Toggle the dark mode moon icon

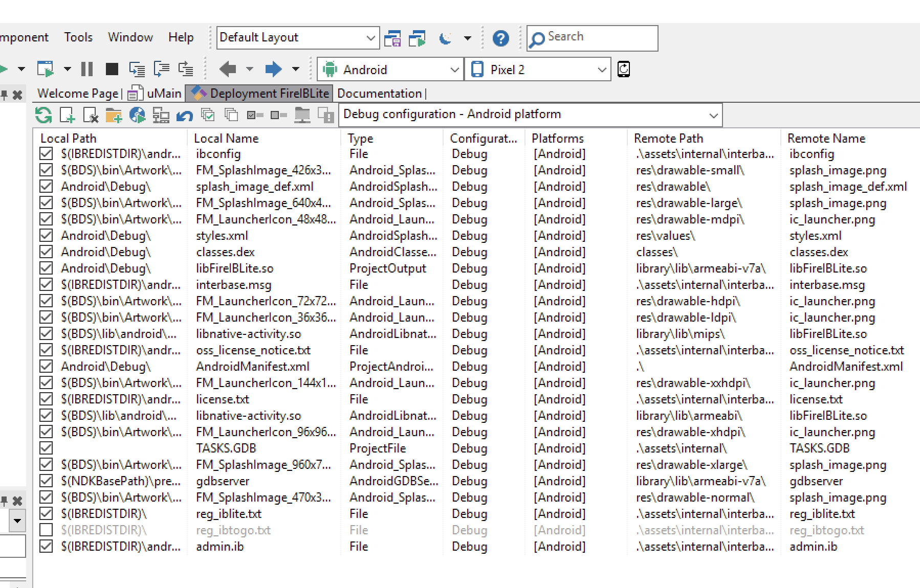click(x=445, y=38)
